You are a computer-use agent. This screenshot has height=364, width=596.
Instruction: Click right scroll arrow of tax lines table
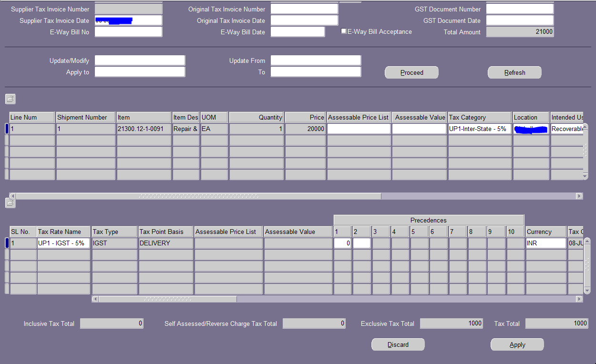coord(579,299)
